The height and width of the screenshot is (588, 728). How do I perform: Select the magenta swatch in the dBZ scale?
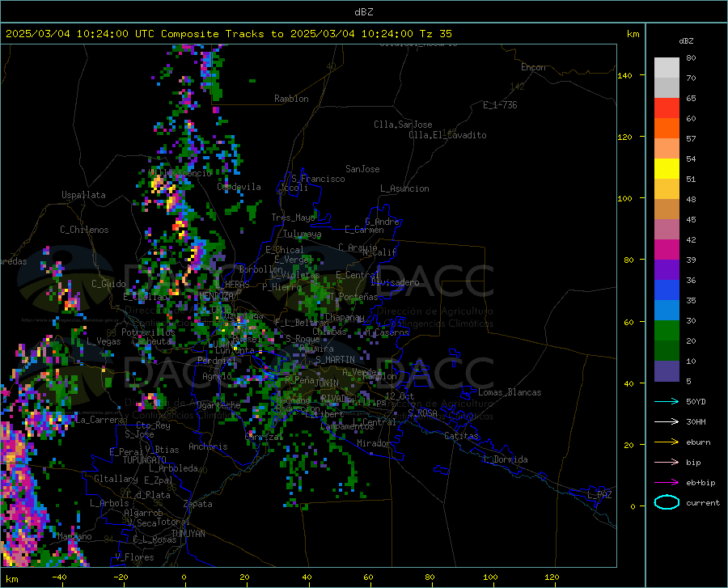click(x=667, y=250)
